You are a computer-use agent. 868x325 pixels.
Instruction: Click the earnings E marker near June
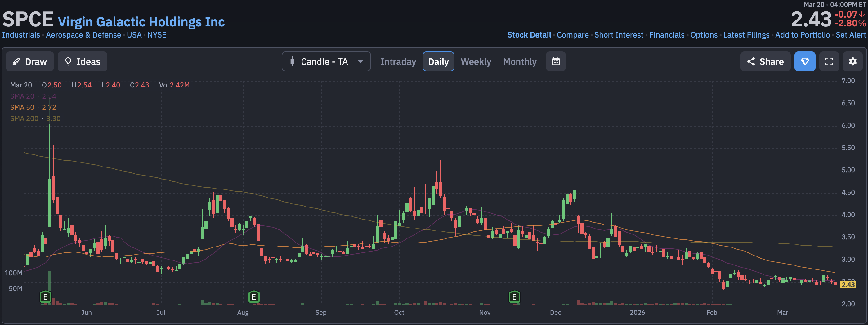point(46,297)
